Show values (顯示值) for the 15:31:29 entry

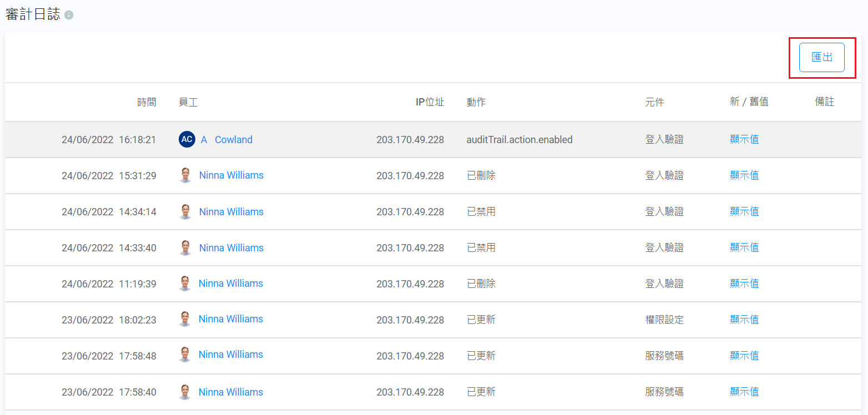pos(744,175)
